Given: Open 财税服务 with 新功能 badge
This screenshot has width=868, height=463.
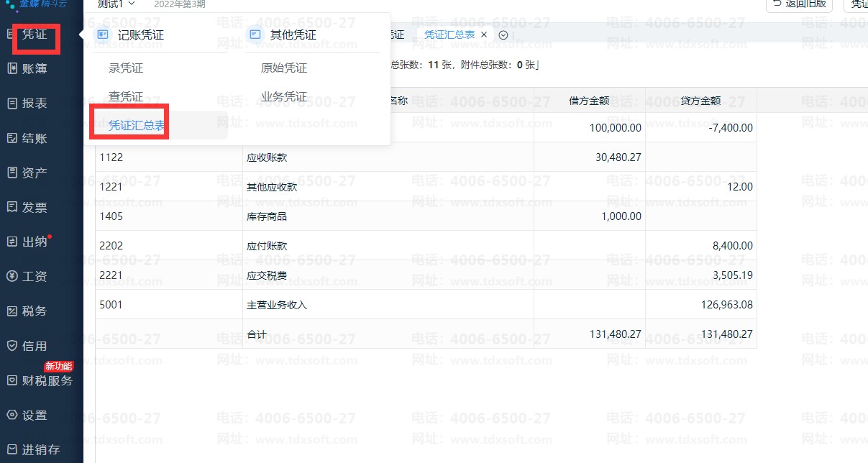Looking at the screenshot, I should click(x=40, y=380).
